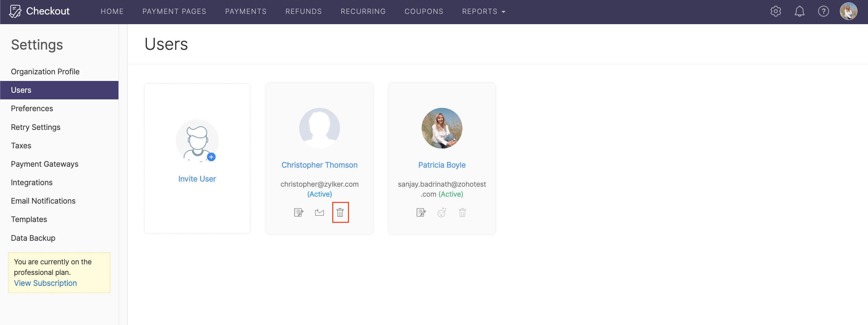Click the Invite User link

click(x=197, y=179)
